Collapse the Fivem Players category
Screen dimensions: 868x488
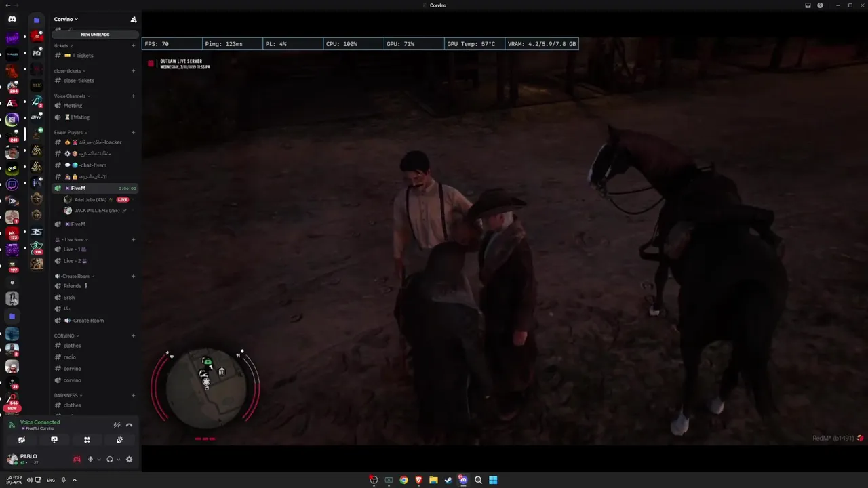[70, 132]
